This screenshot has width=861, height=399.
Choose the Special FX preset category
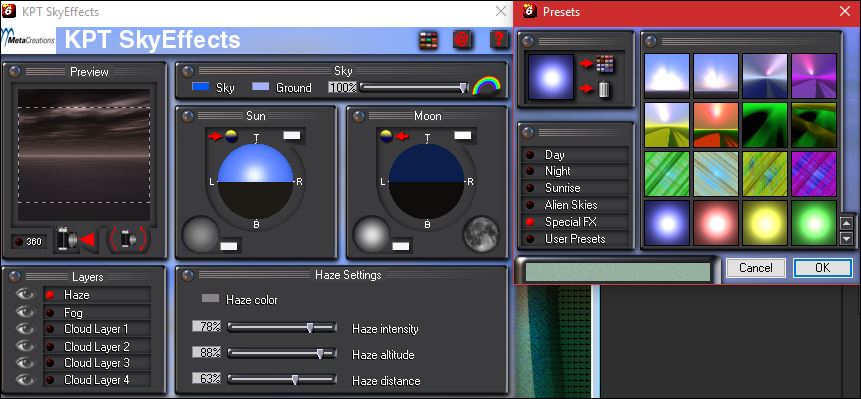(x=575, y=222)
